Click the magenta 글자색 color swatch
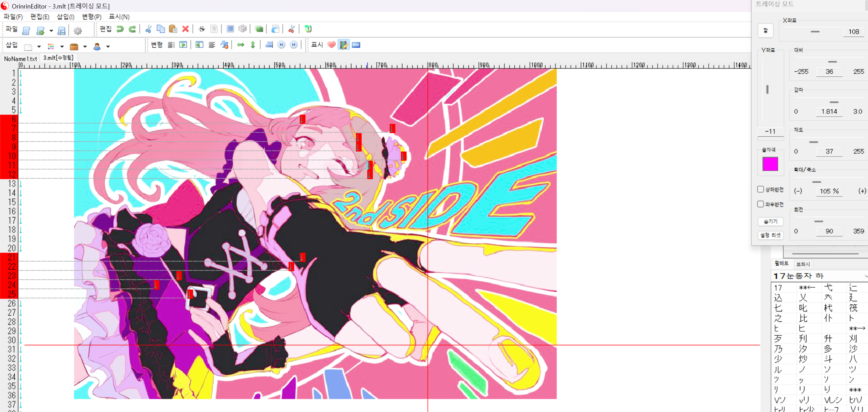Viewport: 868px width, 412px height. point(770,164)
